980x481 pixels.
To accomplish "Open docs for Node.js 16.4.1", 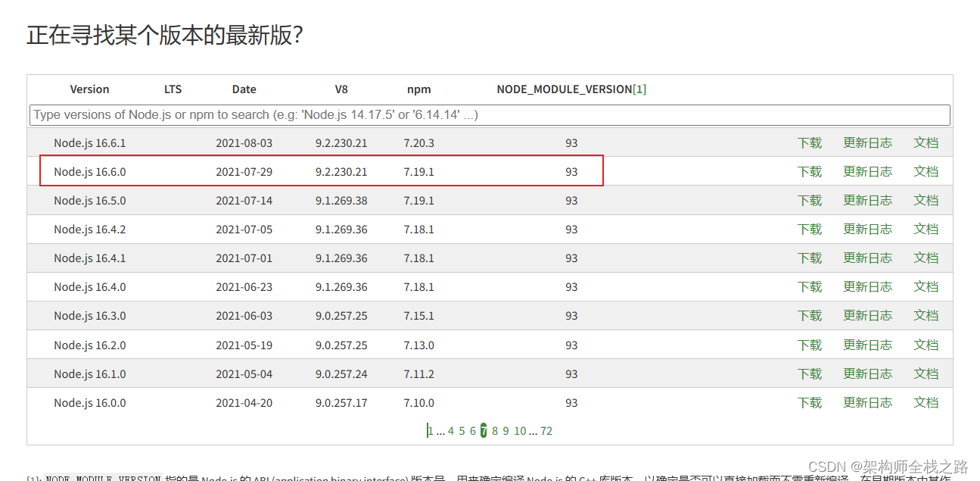I will 926,258.
